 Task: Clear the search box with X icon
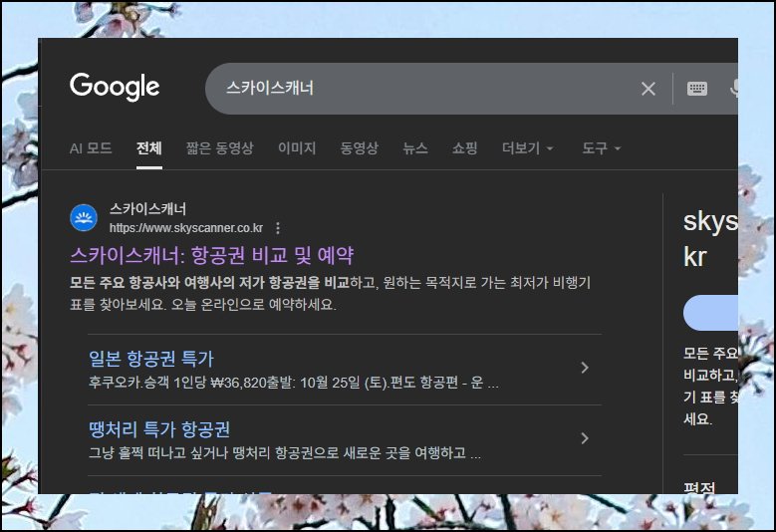(x=648, y=89)
